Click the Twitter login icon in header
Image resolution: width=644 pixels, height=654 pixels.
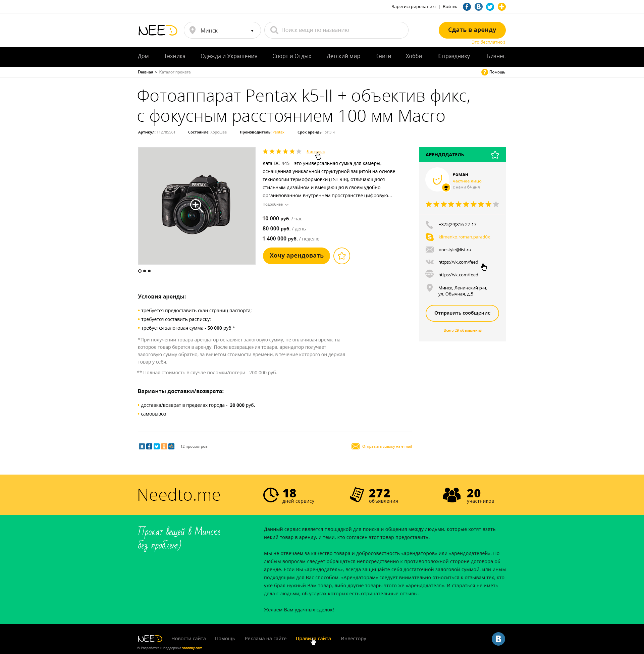click(x=490, y=7)
